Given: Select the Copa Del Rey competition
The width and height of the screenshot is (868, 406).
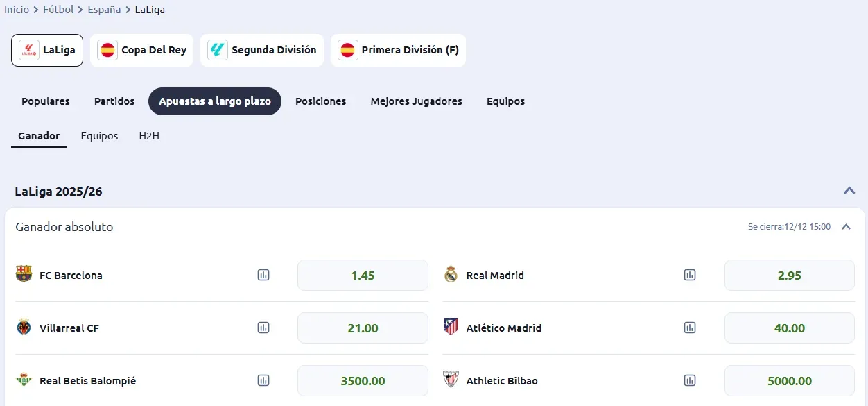Looking at the screenshot, I should [142, 50].
